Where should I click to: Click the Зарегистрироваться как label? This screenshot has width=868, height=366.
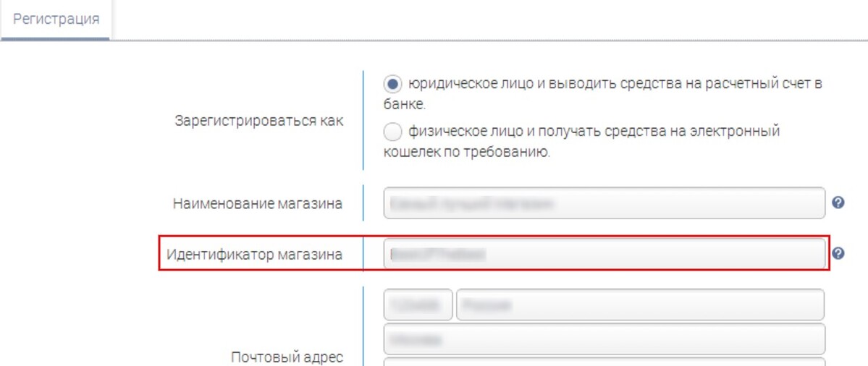point(258,121)
